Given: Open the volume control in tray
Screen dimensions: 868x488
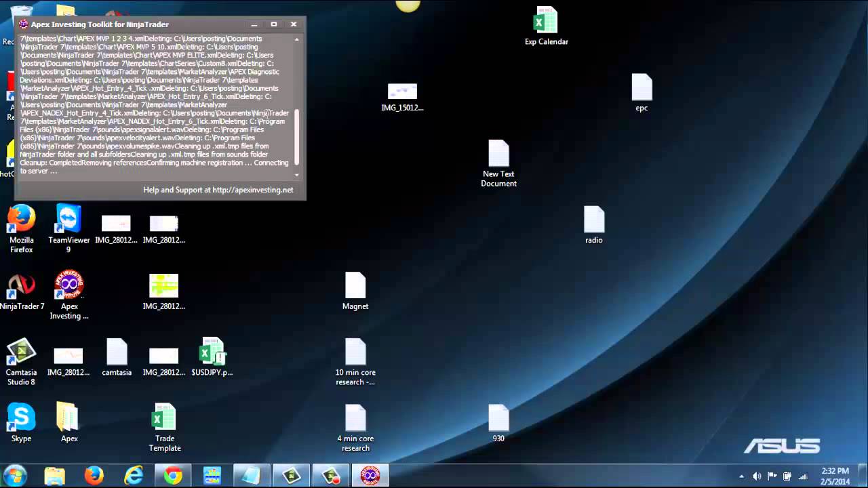Looking at the screenshot, I should (757, 476).
